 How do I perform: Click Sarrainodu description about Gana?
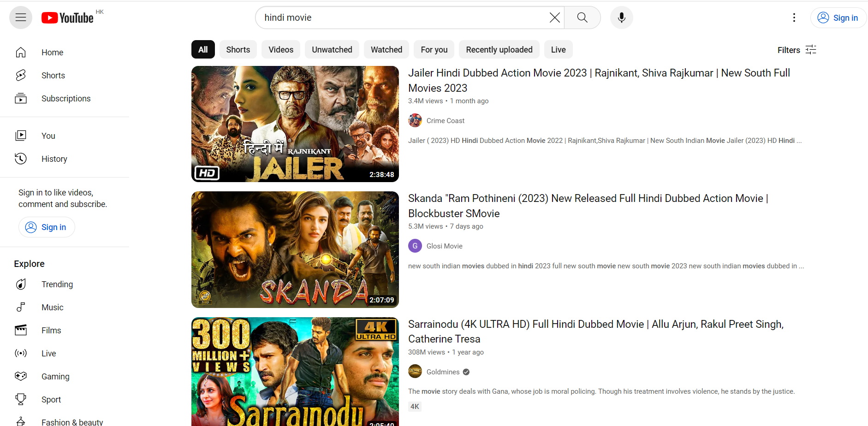tap(601, 391)
